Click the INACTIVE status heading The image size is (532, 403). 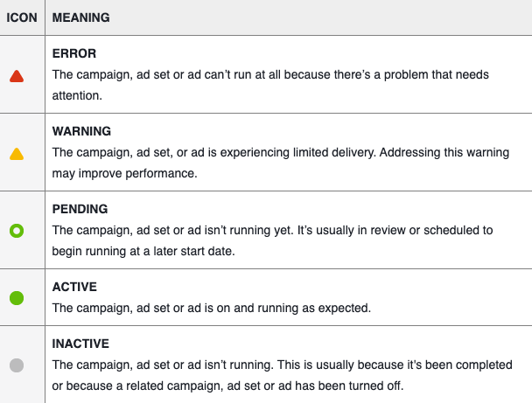[x=80, y=344]
